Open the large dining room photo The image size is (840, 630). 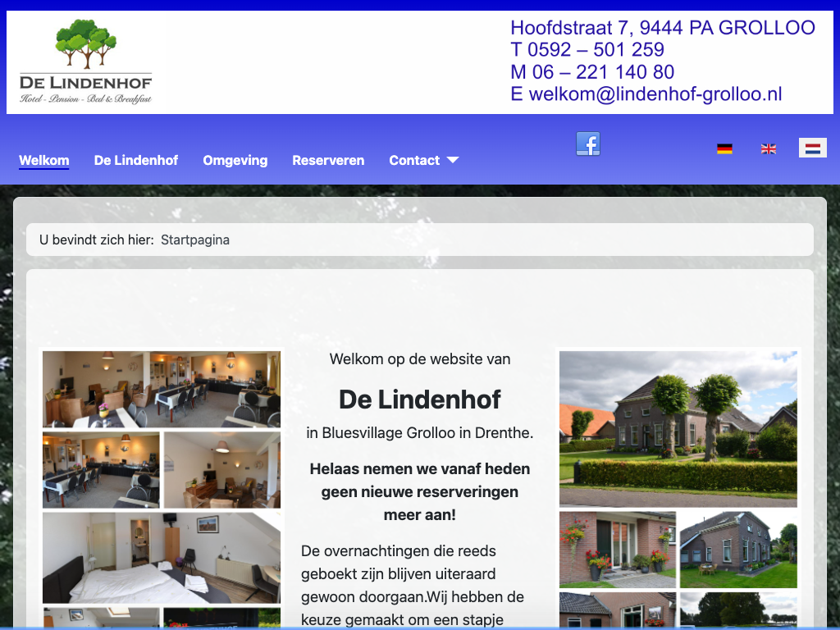[162, 389]
